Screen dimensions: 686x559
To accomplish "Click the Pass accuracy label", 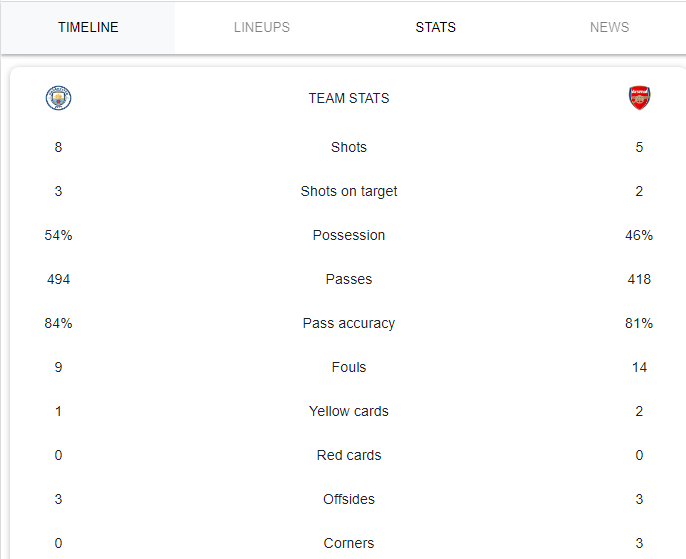I will pos(349,323).
